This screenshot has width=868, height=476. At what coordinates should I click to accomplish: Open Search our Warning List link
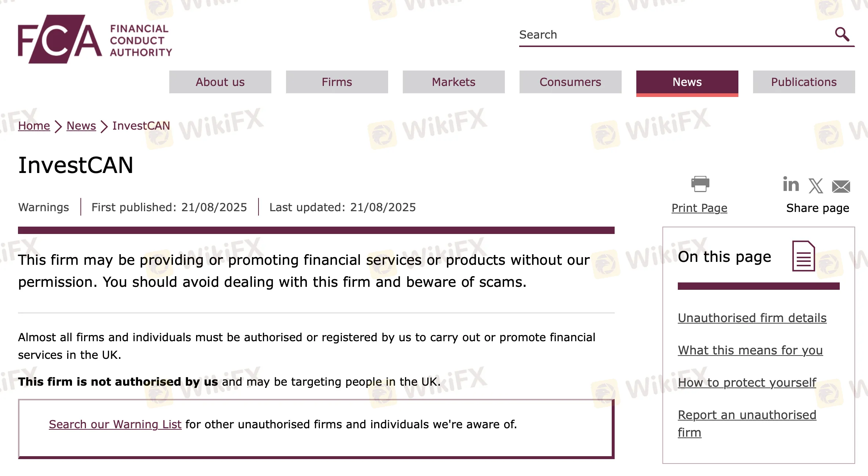tap(115, 424)
